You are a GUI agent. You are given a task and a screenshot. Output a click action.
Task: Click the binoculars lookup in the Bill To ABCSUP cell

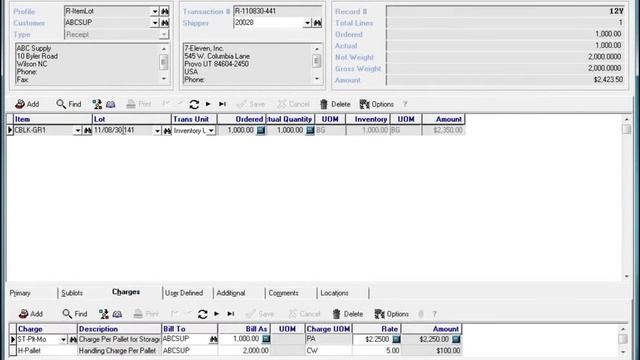[x=213, y=339]
